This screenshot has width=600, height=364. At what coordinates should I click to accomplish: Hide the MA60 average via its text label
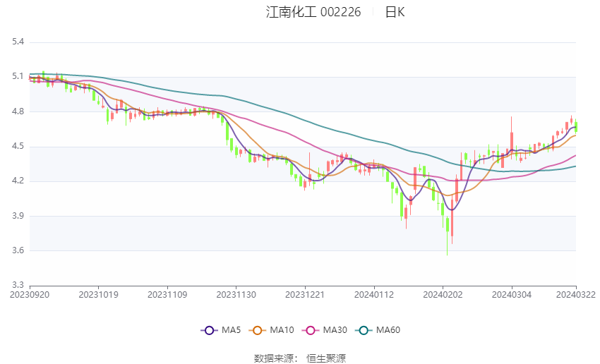pyautogui.click(x=388, y=330)
